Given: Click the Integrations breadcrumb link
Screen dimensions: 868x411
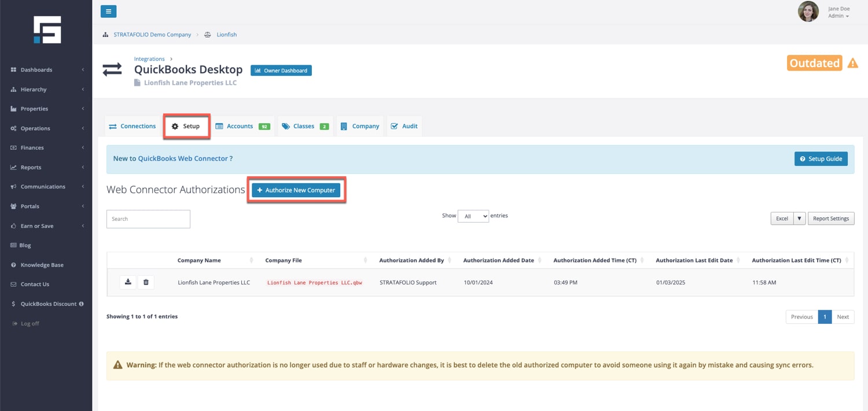Looking at the screenshot, I should pos(149,59).
